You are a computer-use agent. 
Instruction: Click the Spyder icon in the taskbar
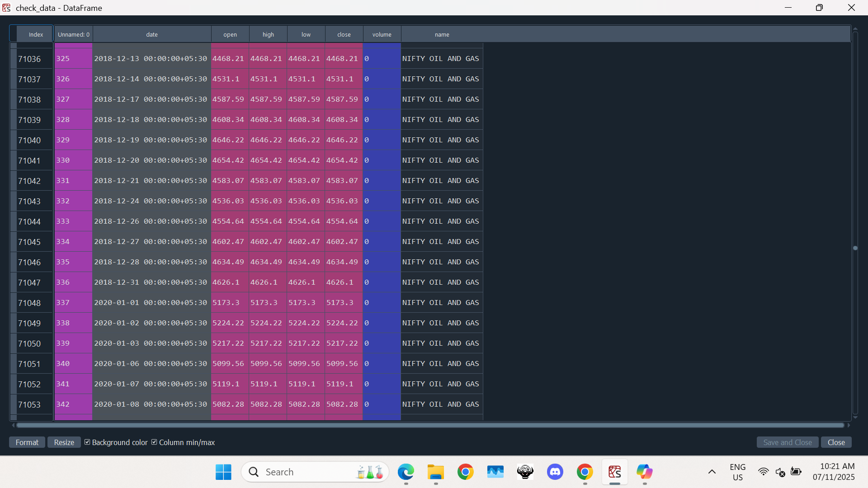tap(614, 472)
